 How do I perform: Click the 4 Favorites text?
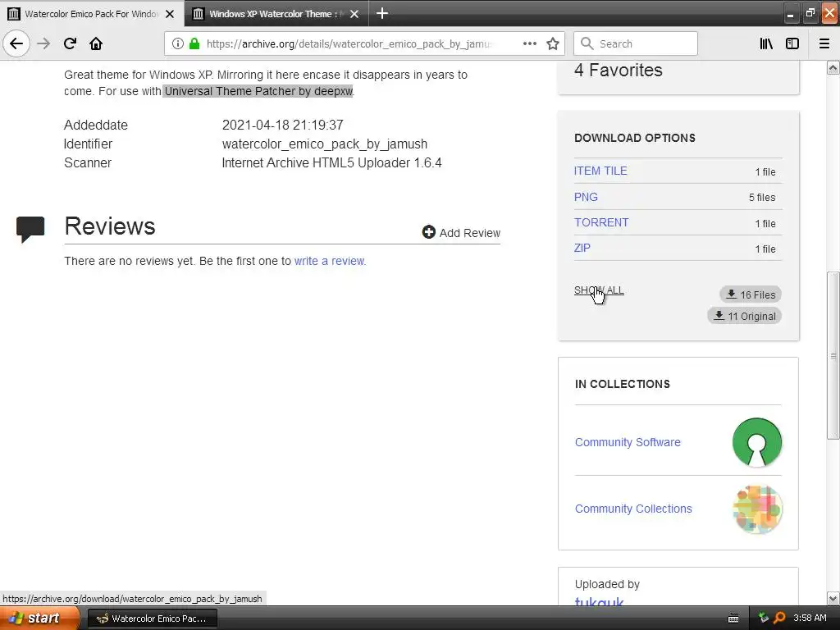tap(619, 71)
